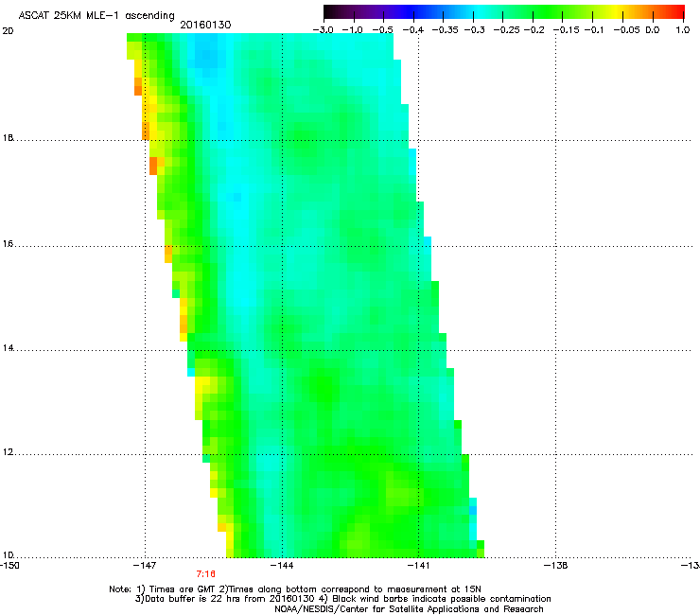The image size is (700, 615).
Task: Click the colorbar label -0.5
Action: pos(382,30)
